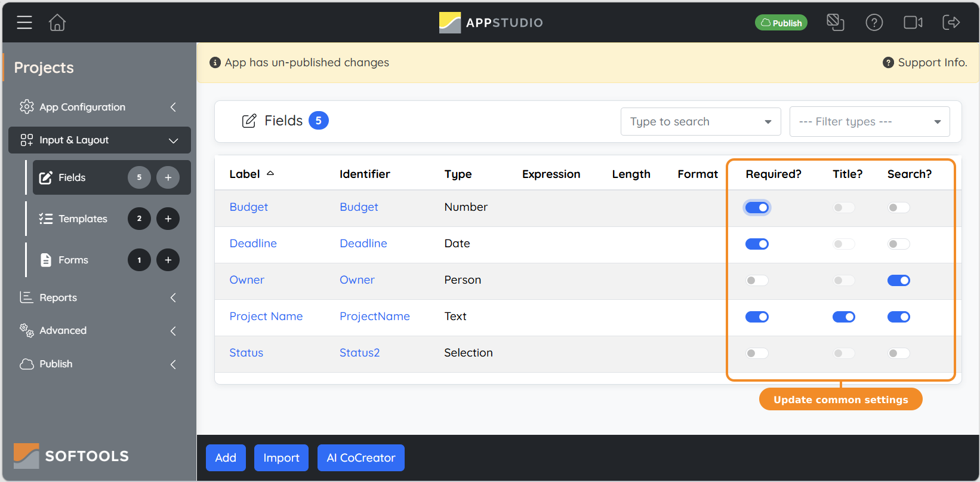980x482 pixels.
Task: Turn off Title toggle for Project Name
Action: [x=844, y=317]
